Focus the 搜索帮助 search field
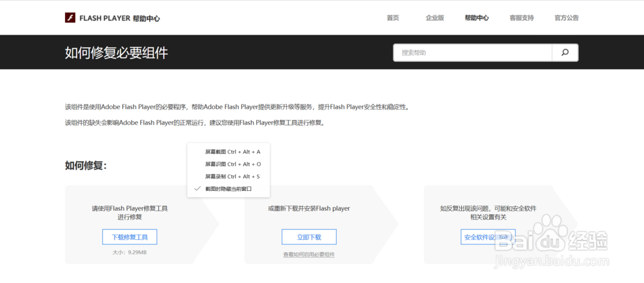 tap(472, 53)
